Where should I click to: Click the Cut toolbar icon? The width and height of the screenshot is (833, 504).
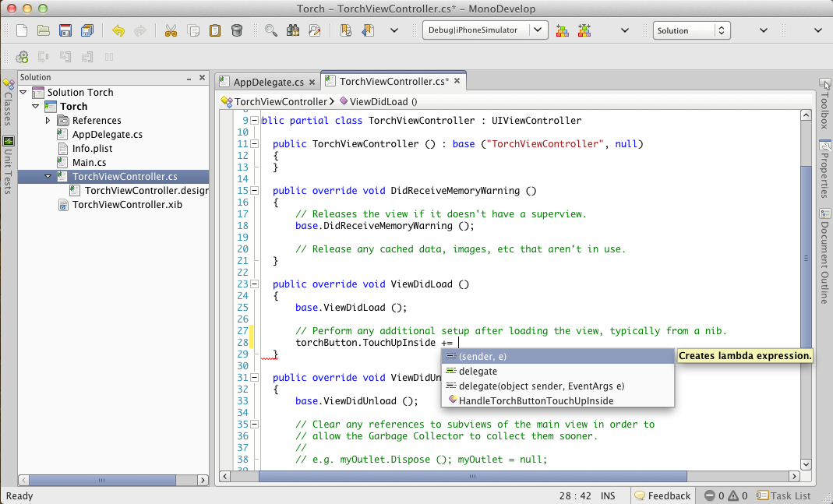click(x=171, y=30)
